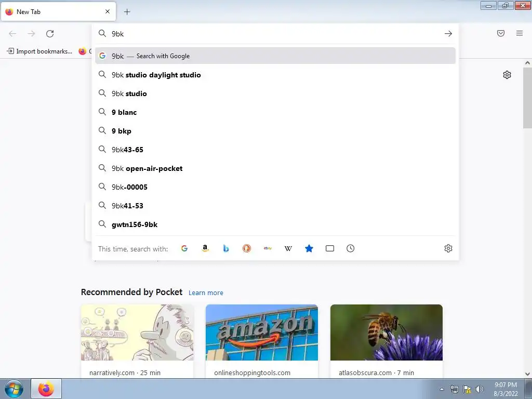The image size is (532, 399).
Task: Click the Go arrow in address bar
Action: click(x=448, y=34)
